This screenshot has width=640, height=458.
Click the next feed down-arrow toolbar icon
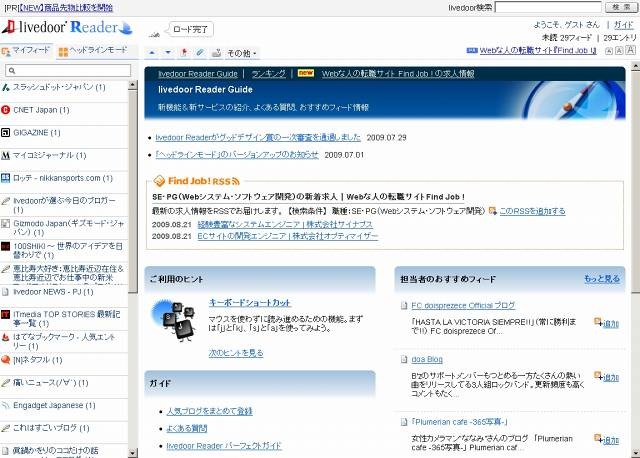coord(168,53)
